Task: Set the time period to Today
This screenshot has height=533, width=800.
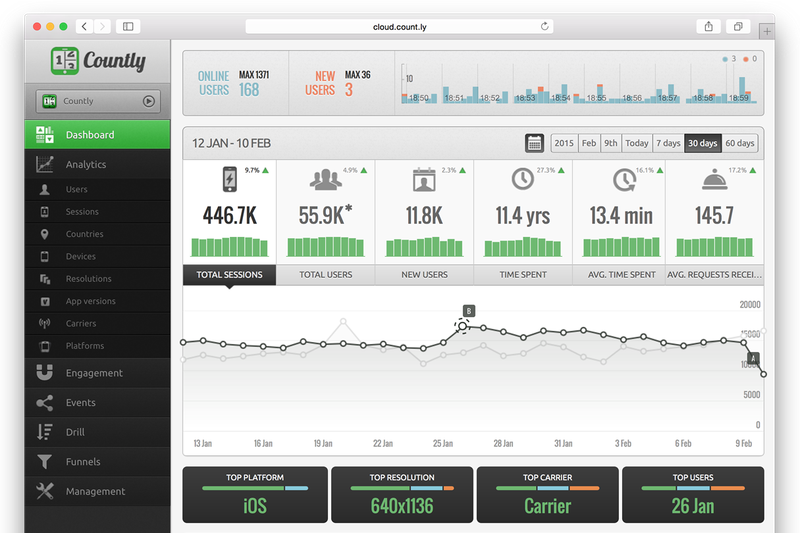Action: pyautogui.click(x=636, y=143)
